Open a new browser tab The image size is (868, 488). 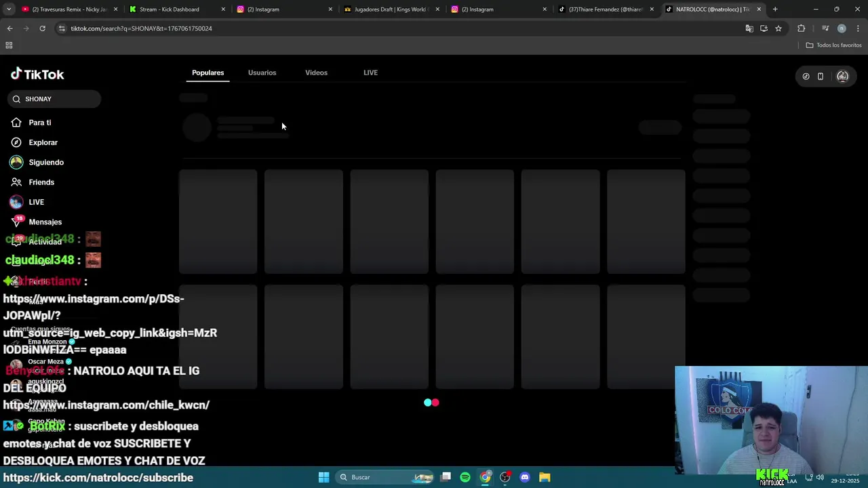pos(775,9)
